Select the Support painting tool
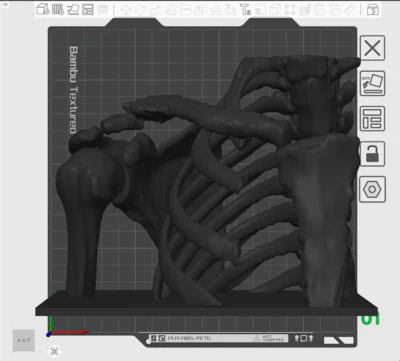The height and width of the screenshot is (361, 400). (x=216, y=10)
